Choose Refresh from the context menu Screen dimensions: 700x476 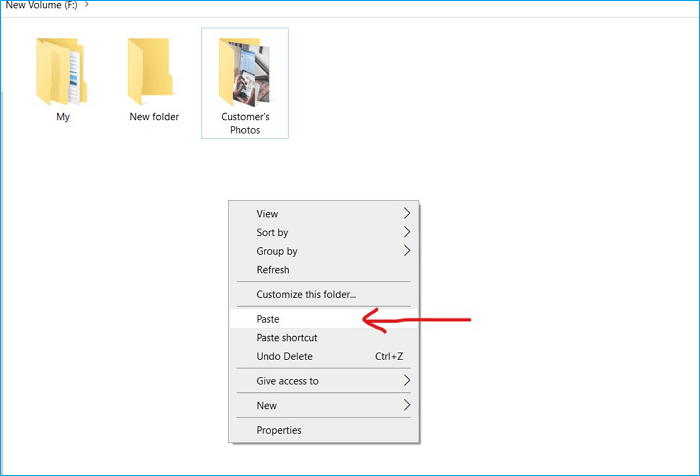tap(273, 270)
